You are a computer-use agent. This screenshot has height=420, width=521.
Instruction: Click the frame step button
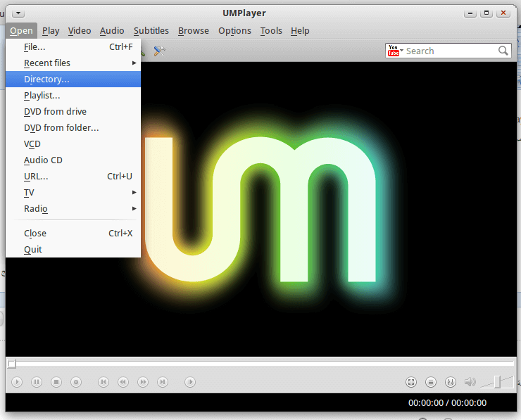pos(190,382)
